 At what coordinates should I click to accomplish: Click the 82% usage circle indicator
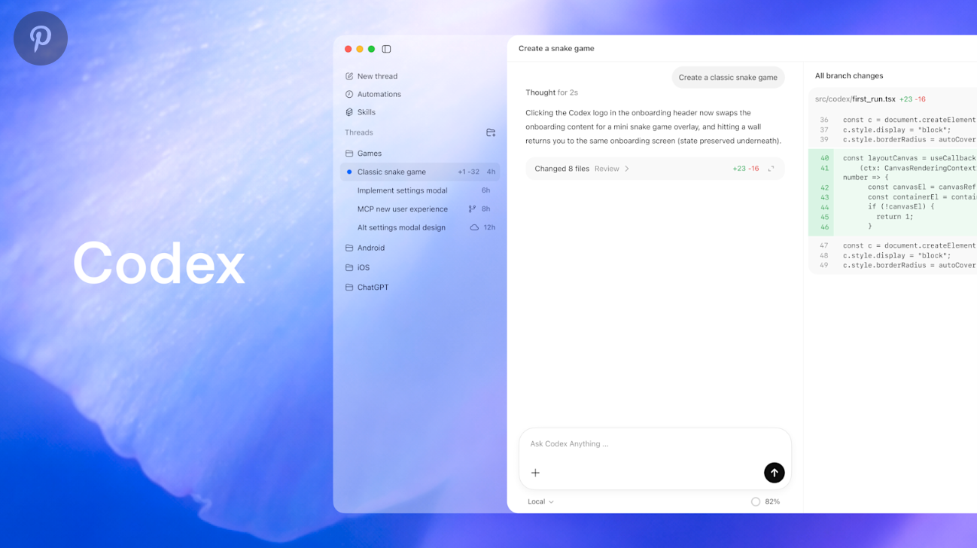pyautogui.click(x=755, y=501)
